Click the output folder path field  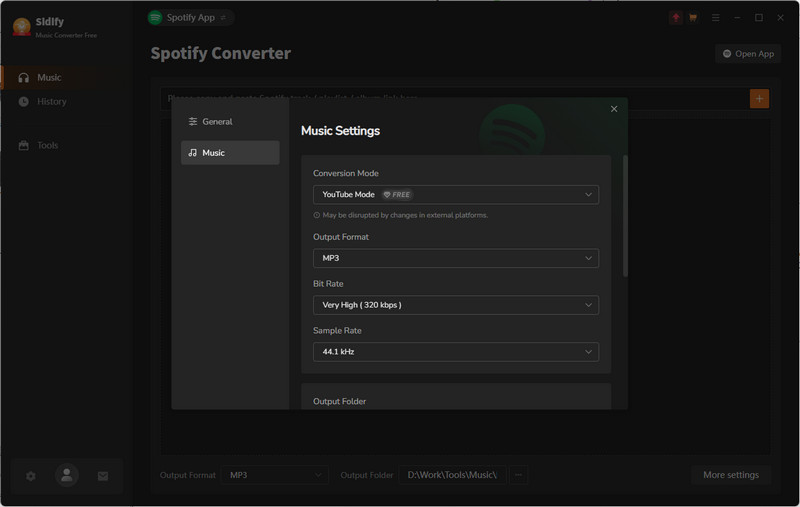[x=452, y=475]
